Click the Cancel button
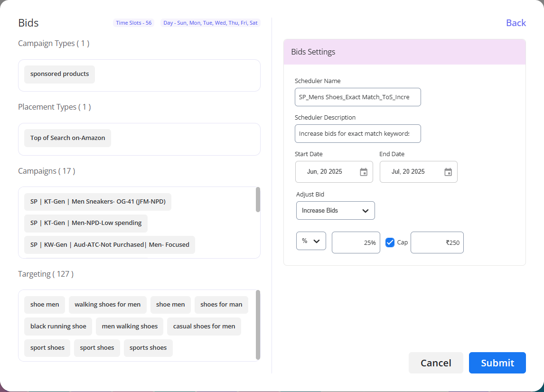Image resolution: width=544 pixels, height=392 pixels. (435, 363)
